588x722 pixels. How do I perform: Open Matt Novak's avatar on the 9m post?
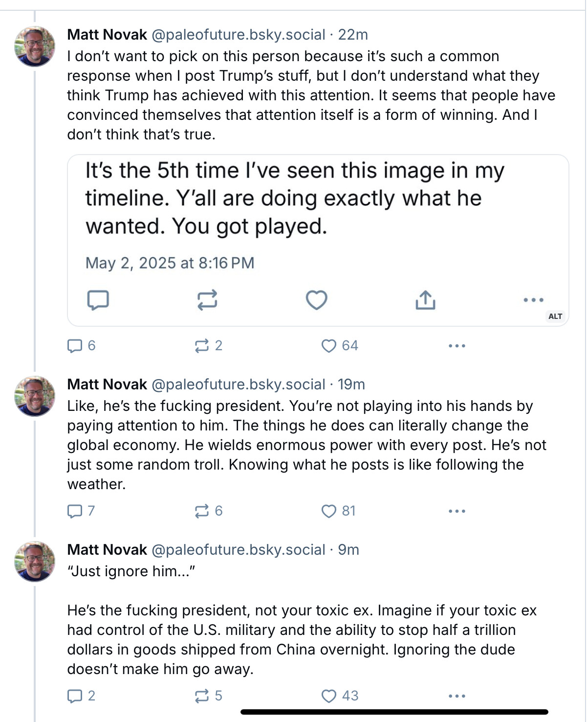(x=35, y=562)
